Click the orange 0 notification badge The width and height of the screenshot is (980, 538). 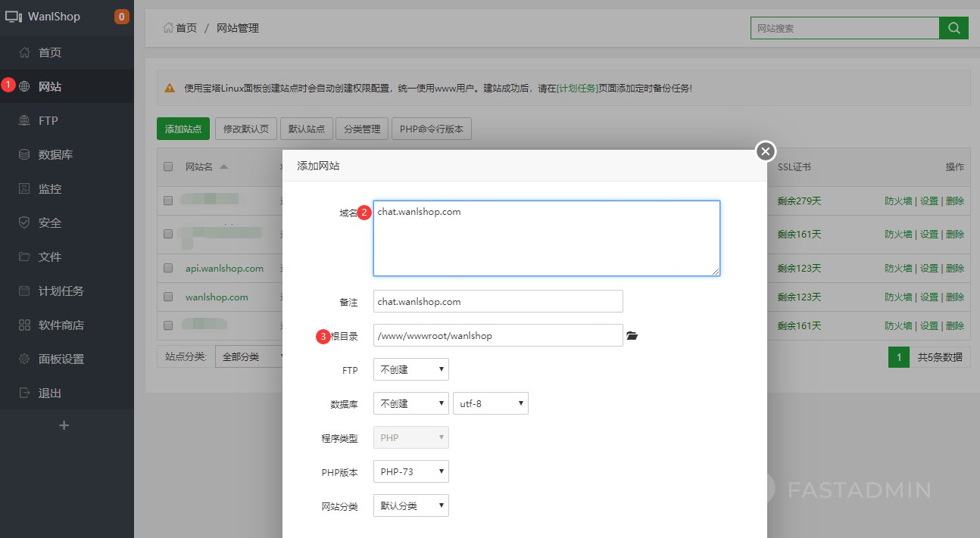click(121, 16)
